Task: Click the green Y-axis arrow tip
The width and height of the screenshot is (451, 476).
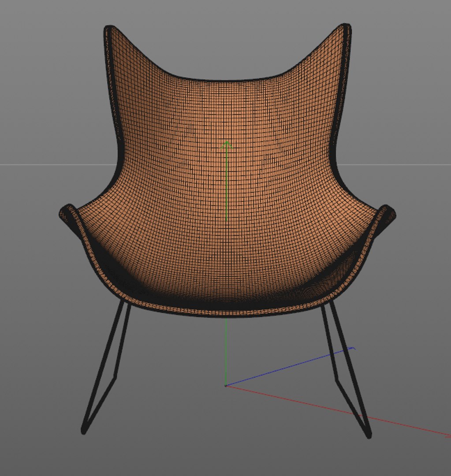Action: 226,145
